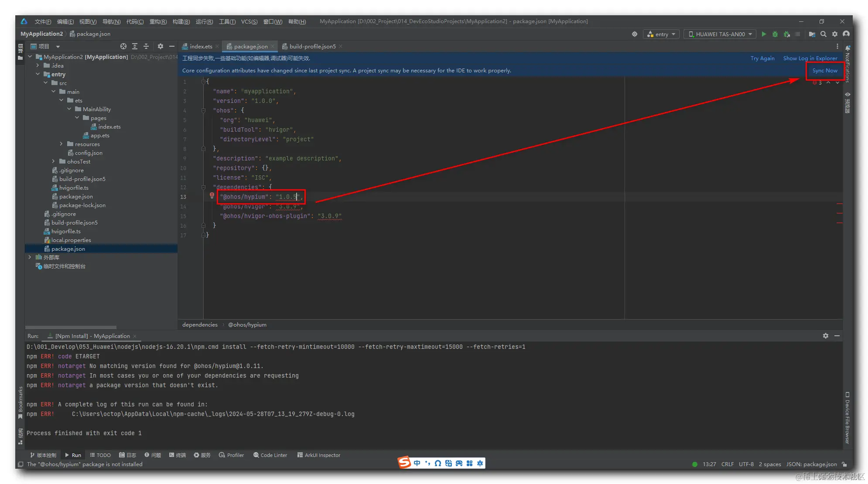The width and height of the screenshot is (868, 484).
Task: Click the red error bulb on line 13
Action: tap(212, 196)
